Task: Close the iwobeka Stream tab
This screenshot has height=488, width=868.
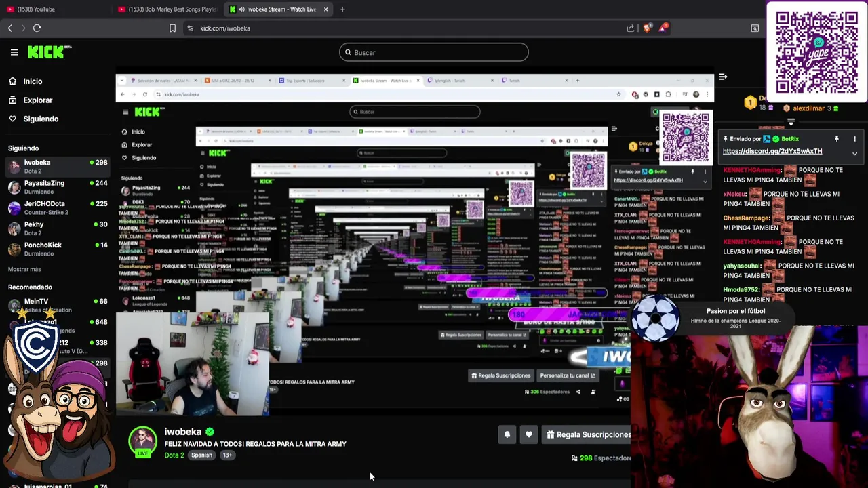Action: (325, 9)
